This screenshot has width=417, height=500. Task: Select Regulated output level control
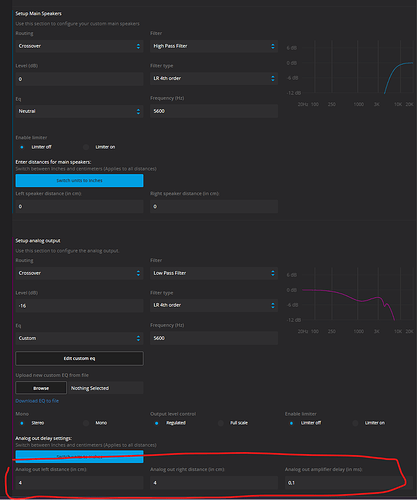pos(157,423)
